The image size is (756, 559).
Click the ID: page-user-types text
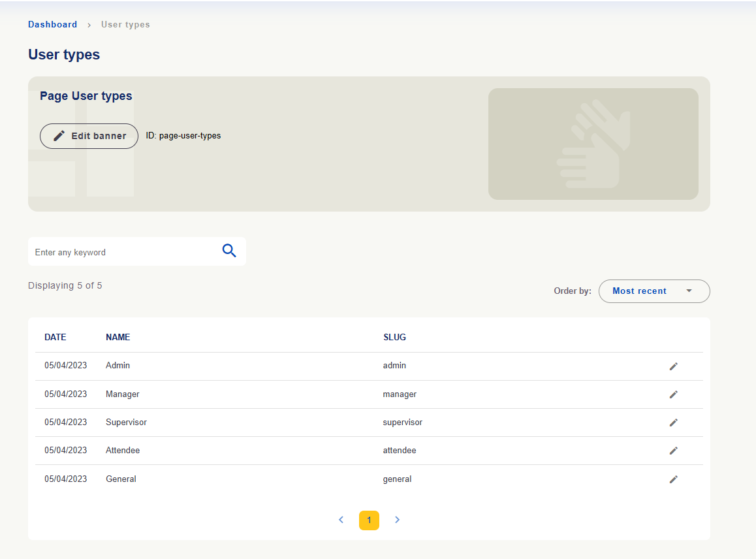(x=183, y=136)
